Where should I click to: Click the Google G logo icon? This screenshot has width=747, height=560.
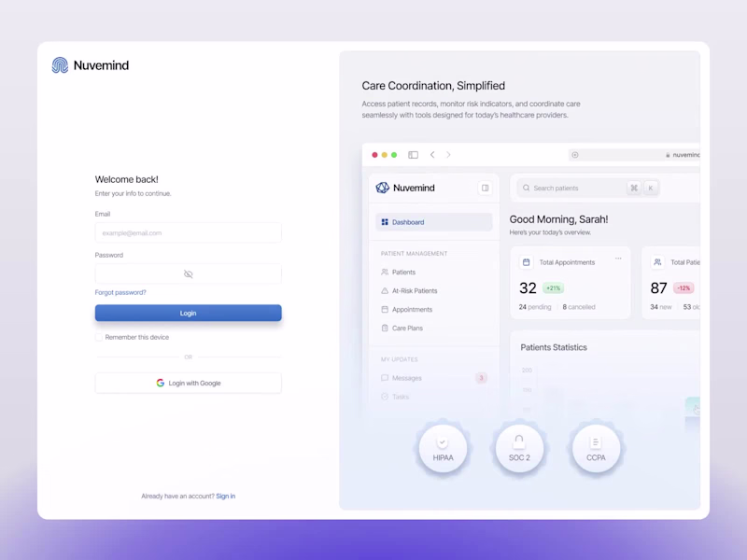point(161,383)
